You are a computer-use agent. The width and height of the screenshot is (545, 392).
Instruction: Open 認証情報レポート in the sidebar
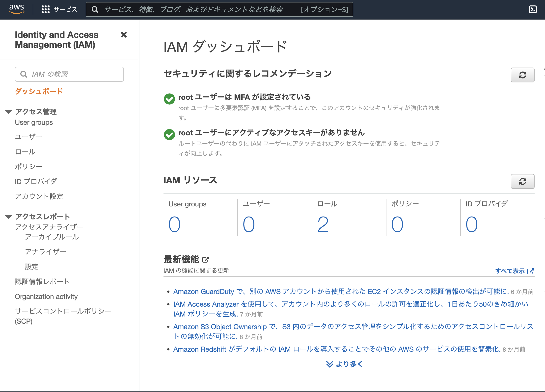(x=42, y=281)
